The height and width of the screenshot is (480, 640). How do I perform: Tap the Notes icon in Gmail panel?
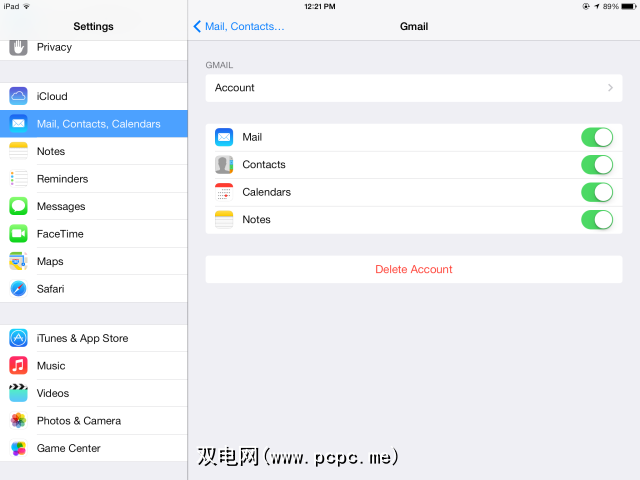pos(224,220)
